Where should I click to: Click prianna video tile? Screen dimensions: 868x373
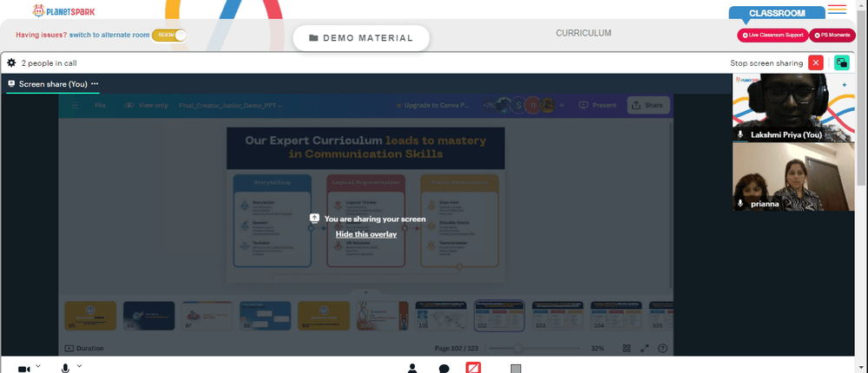794,177
